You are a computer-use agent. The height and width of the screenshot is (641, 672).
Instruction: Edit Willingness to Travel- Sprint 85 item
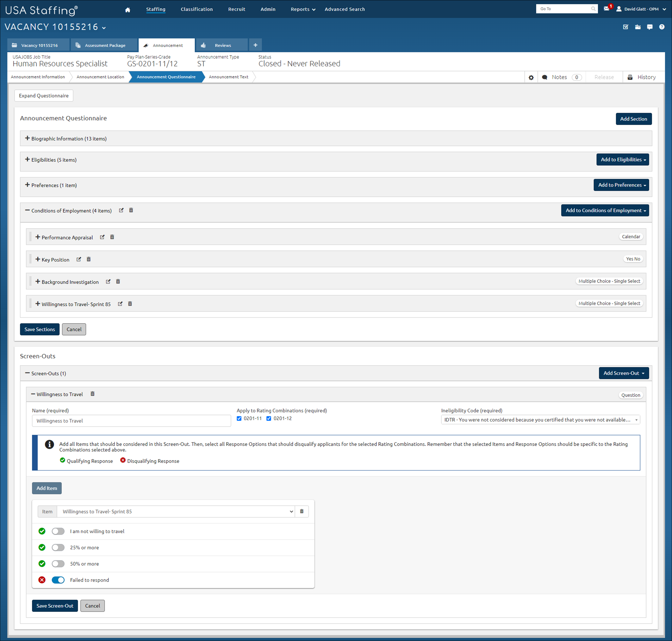coord(120,304)
